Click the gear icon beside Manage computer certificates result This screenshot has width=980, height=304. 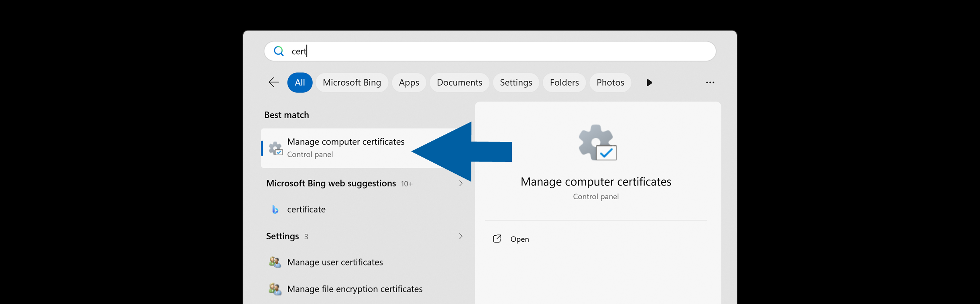(x=276, y=148)
